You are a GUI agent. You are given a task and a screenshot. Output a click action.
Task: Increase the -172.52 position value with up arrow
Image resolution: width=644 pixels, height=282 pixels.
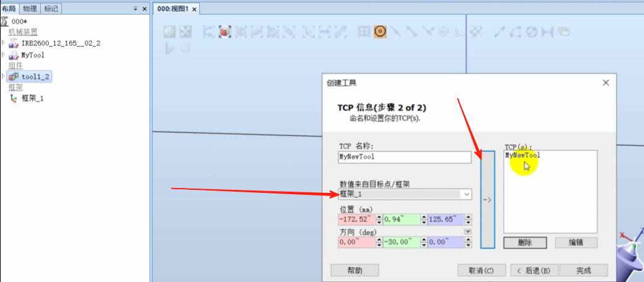point(379,217)
